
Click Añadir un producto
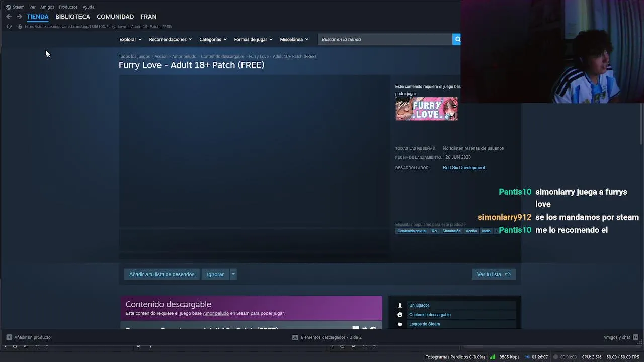click(33, 337)
